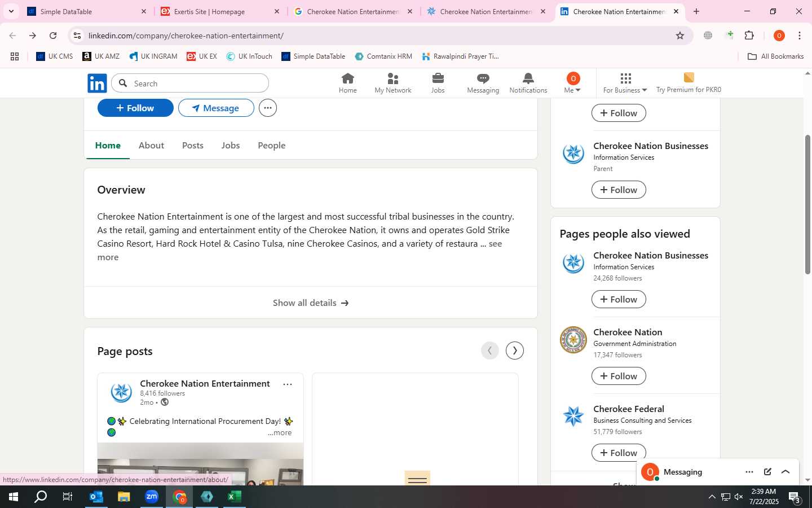Open UK CMS bookmark
Screen dimensions: 812x508
(x=55, y=56)
